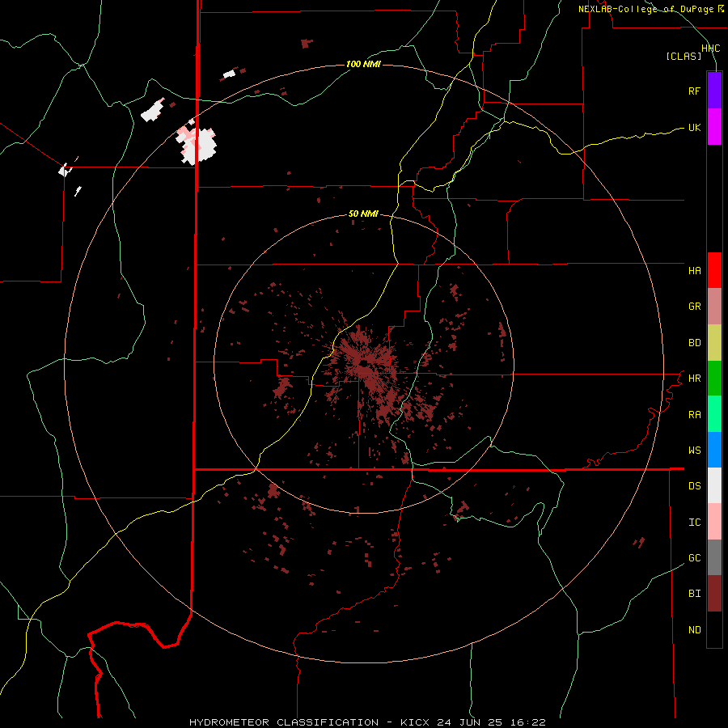Screen dimensions: 728x728
Task: Click the RF legend label
Action: [694, 91]
